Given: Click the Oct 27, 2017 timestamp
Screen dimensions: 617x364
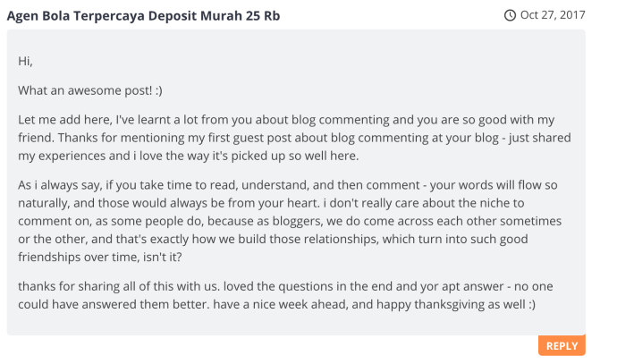Looking at the screenshot, I should tap(553, 15).
